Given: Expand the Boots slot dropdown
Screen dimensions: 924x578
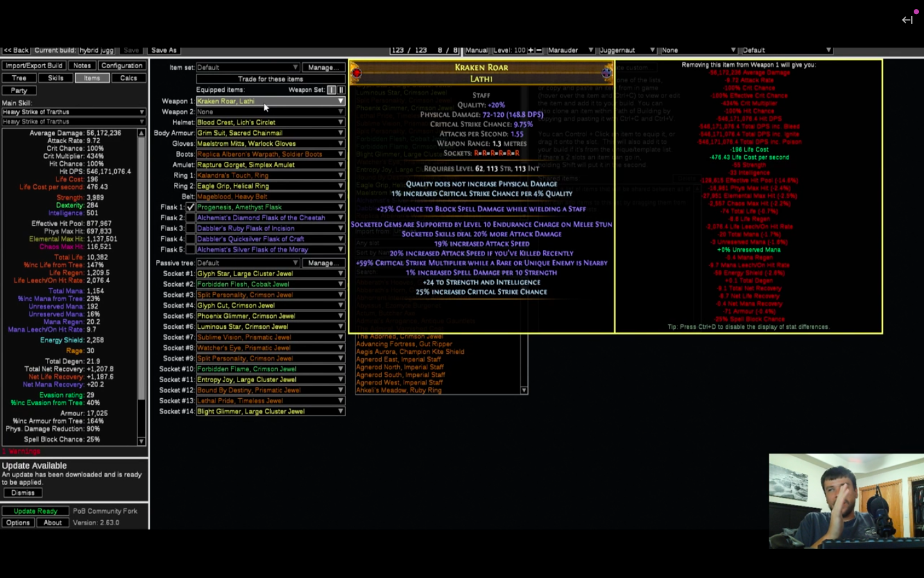Looking at the screenshot, I should pos(271,154).
